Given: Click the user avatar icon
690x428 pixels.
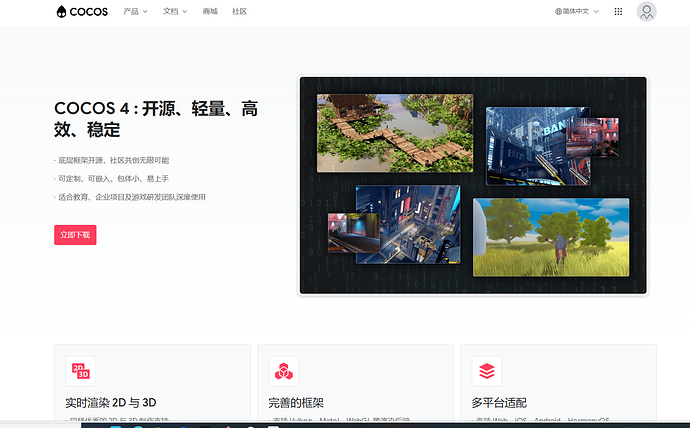Looking at the screenshot, I should tap(646, 11).
